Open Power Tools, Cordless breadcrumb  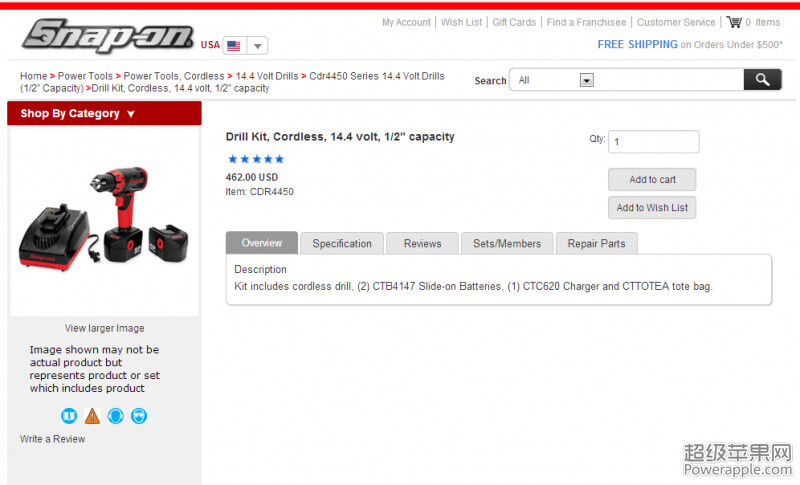point(173,76)
